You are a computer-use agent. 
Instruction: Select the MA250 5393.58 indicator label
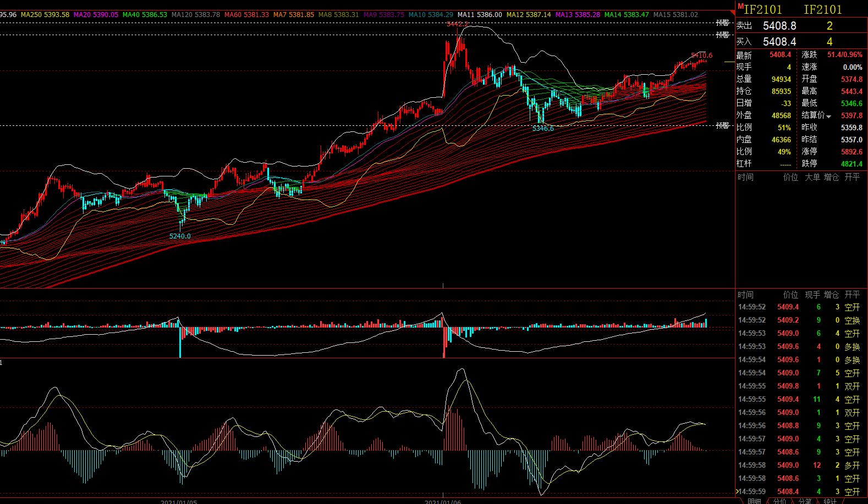45,14
